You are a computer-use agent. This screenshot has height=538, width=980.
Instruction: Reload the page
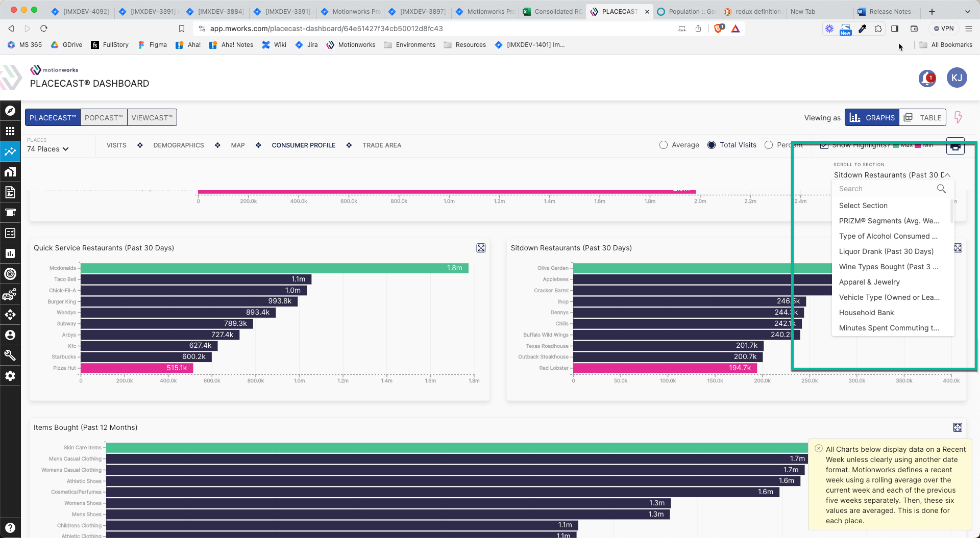click(44, 29)
